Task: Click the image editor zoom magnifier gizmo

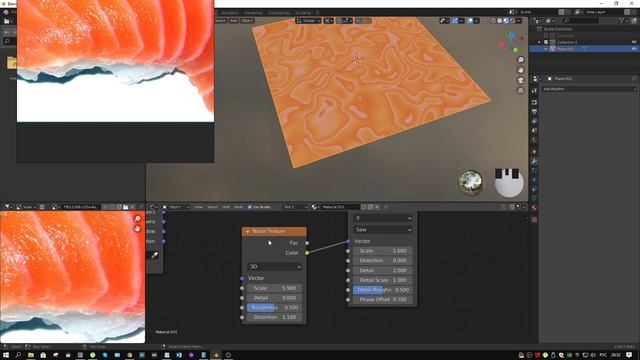Action: [x=138, y=219]
